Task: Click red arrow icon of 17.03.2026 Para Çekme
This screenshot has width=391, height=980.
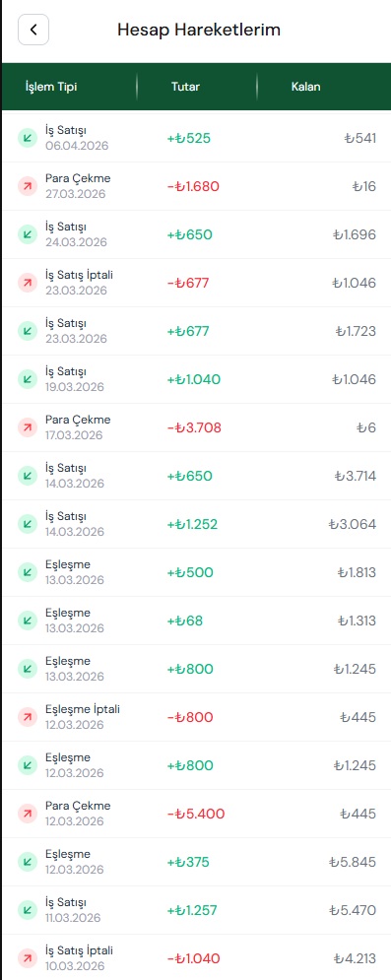Action: 28,427
